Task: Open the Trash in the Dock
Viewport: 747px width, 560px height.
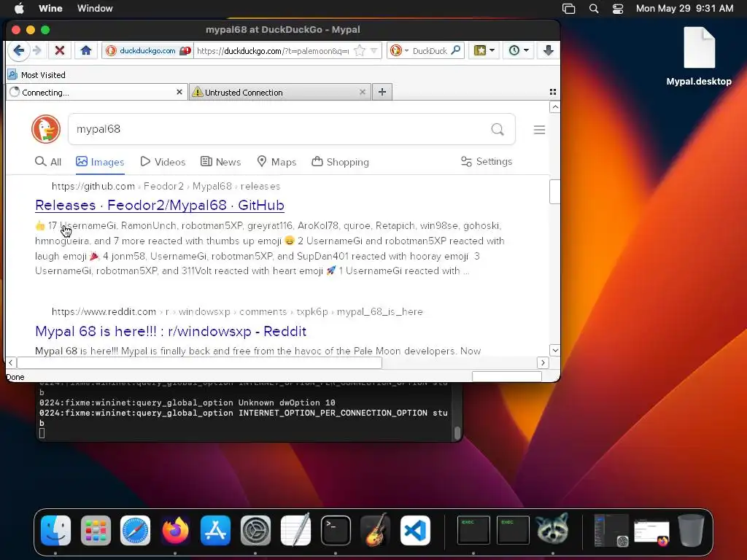Action: [692, 530]
